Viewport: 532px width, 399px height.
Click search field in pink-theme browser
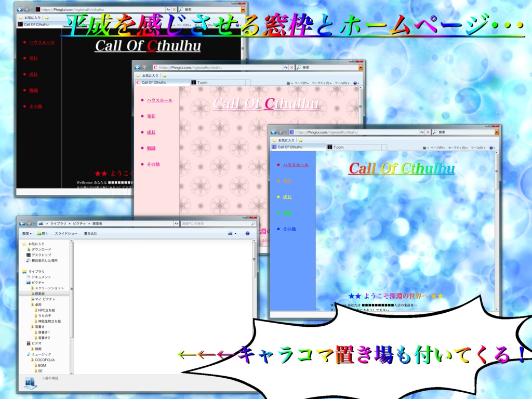point(327,68)
